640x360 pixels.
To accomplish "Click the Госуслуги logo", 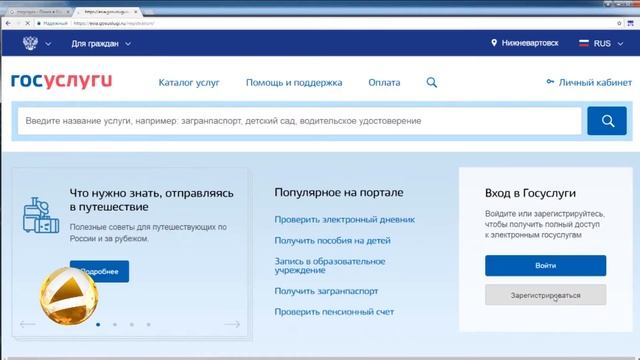I will tap(61, 81).
